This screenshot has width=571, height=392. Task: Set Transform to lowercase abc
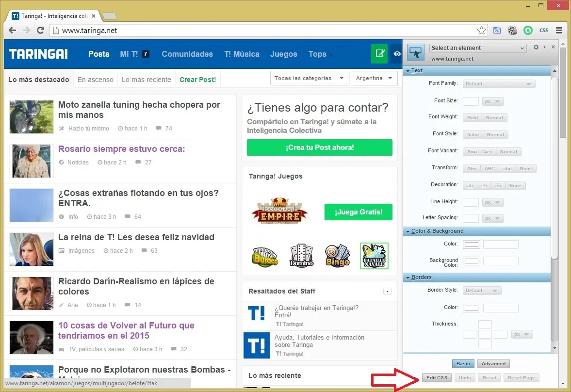507,169
